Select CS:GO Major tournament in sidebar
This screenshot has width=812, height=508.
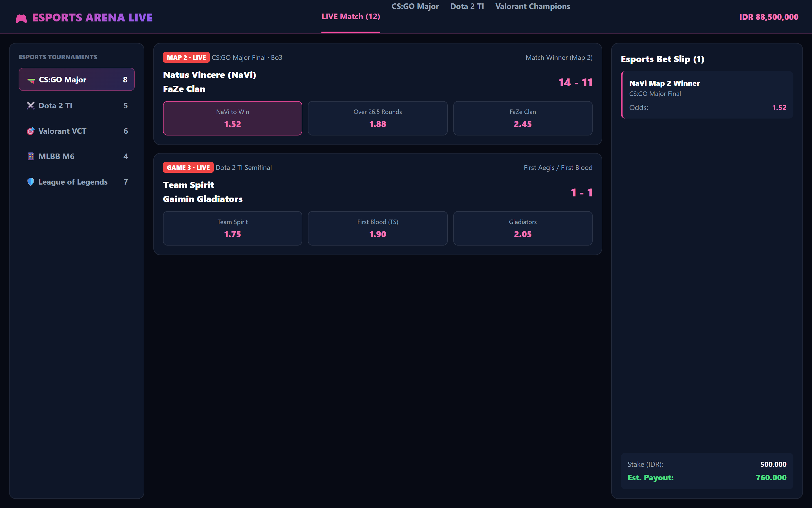(x=76, y=80)
